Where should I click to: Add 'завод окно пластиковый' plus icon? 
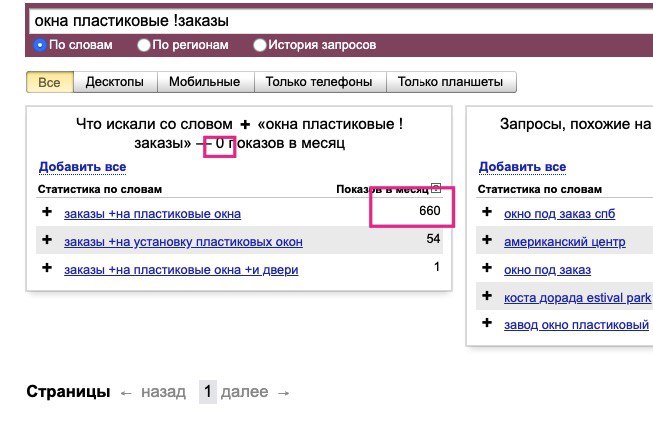(487, 323)
